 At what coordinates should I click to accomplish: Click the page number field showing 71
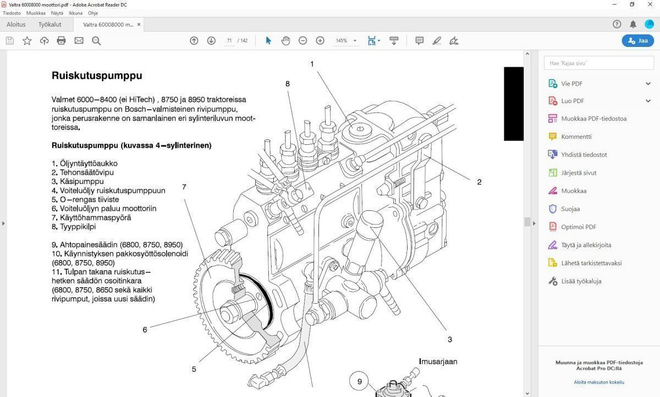tap(229, 41)
